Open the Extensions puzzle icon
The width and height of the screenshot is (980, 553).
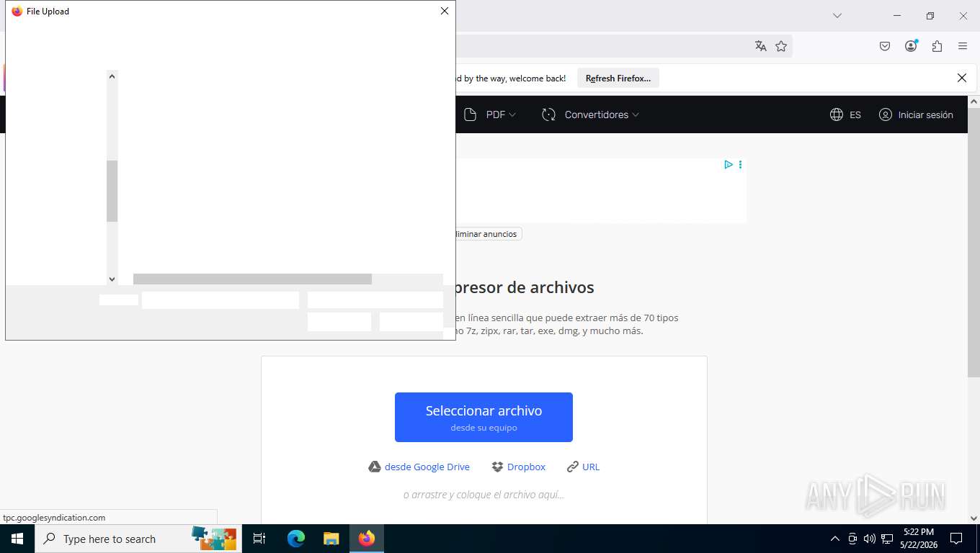[x=937, y=46]
